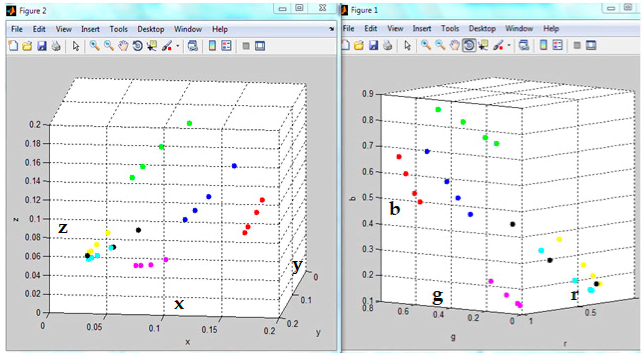Click Zoom In tool in Figure 2
This screenshot has height=357, width=644.
point(94,46)
